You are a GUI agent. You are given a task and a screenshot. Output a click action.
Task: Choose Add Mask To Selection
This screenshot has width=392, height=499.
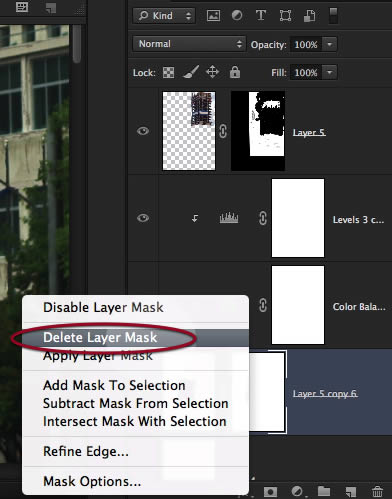(135, 385)
